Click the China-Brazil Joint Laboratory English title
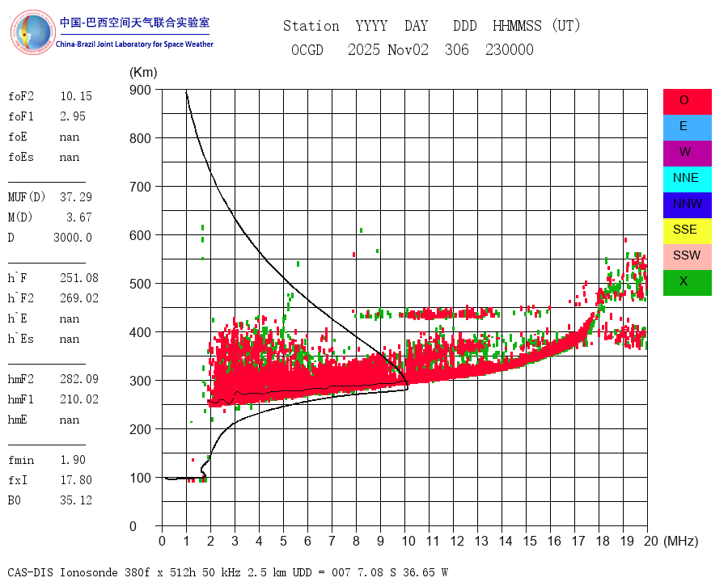The width and height of the screenshot is (728, 582). pyautogui.click(x=134, y=44)
